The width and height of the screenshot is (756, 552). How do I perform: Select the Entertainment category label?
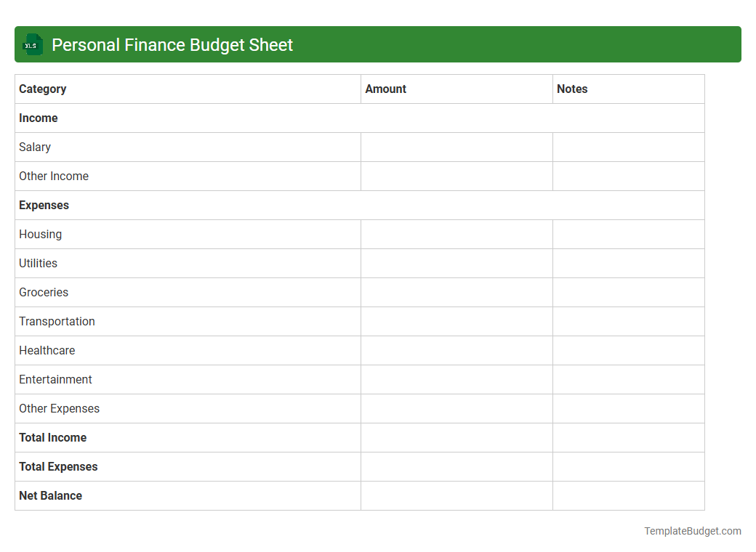tap(55, 379)
